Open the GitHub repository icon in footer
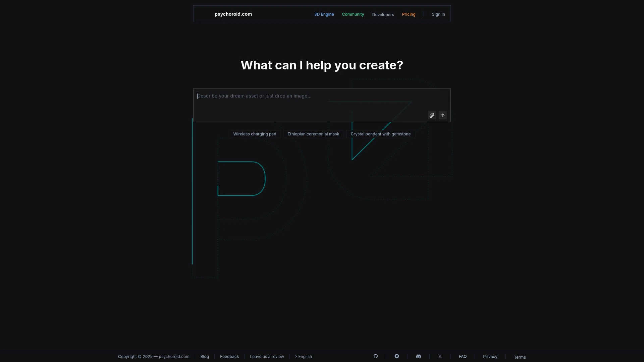644x362 pixels. [x=376, y=356]
